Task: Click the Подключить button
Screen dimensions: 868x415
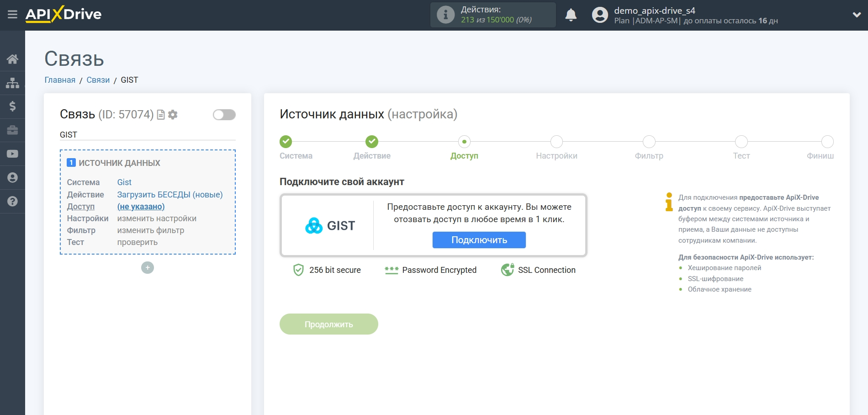Action: click(478, 239)
